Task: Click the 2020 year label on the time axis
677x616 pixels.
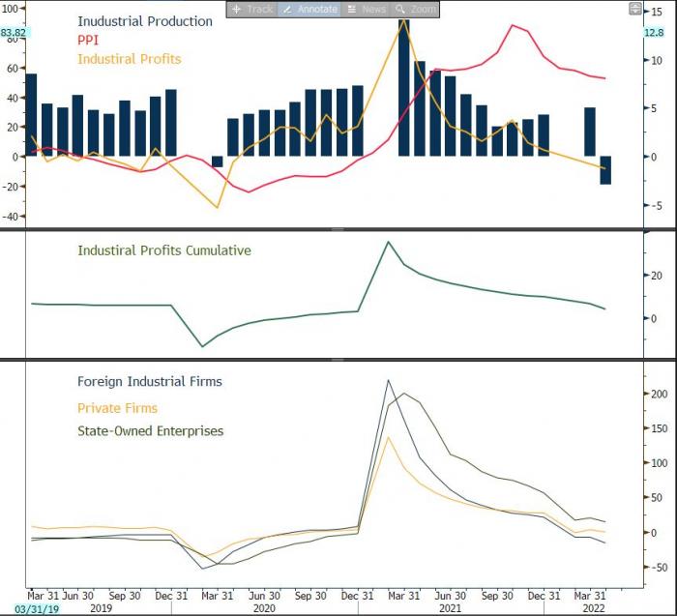Action: [x=264, y=608]
